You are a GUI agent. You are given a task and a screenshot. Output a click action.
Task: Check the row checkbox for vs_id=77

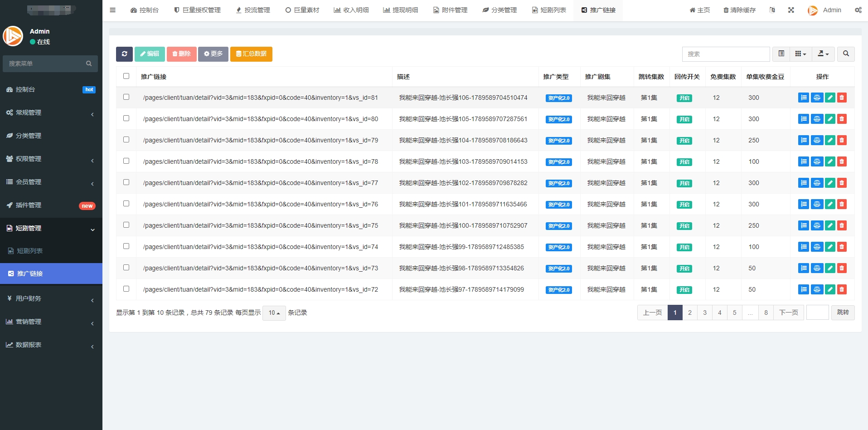tap(126, 182)
